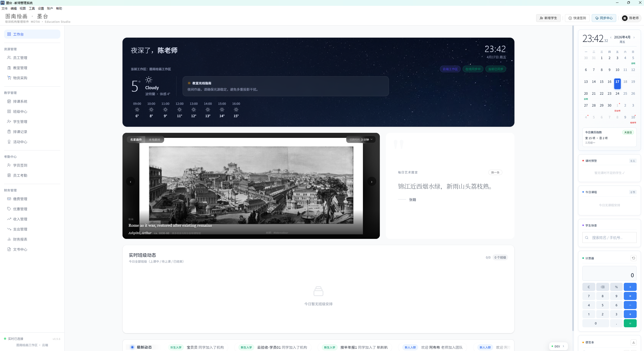Click the 宝贝贝 同学加入了机构 news item
Image resolution: width=644 pixels, height=351 pixels.
click(205, 347)
